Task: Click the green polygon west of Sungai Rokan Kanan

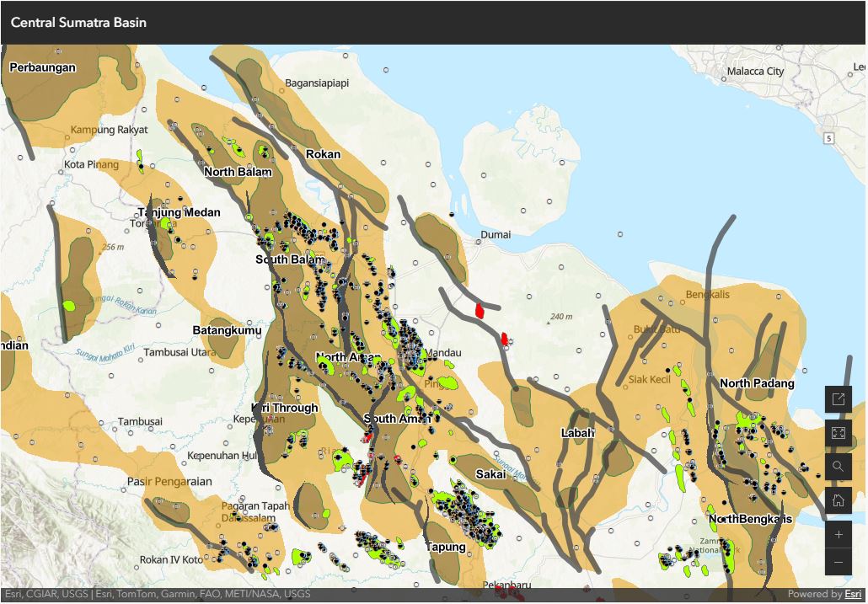Action: pyautogui.click(x=68, y=305)
